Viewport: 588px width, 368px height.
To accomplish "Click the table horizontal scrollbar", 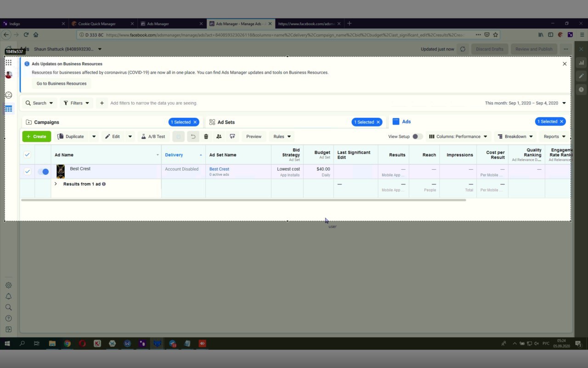I will click(243, 200).
